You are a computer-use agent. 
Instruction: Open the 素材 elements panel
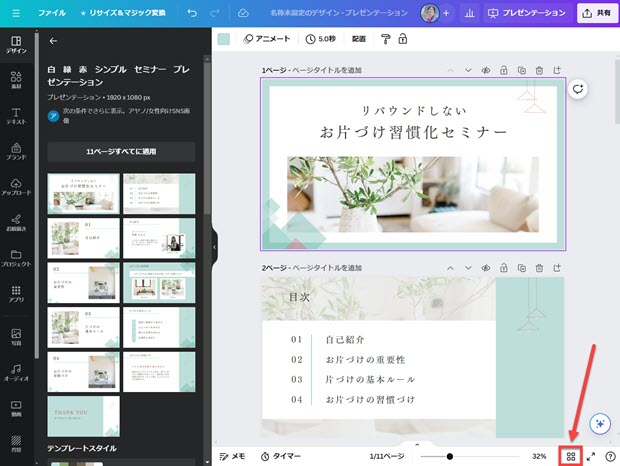tap(15, 82)
